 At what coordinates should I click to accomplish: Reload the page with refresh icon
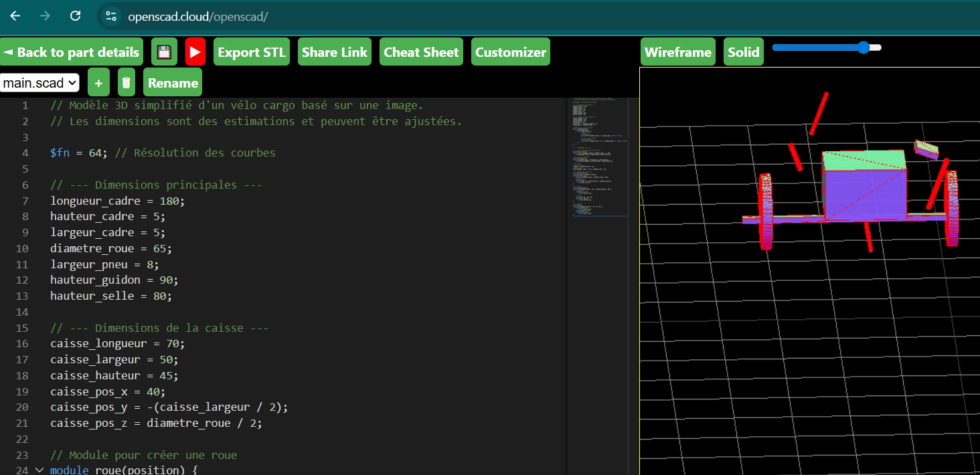(x=76, y=16)
